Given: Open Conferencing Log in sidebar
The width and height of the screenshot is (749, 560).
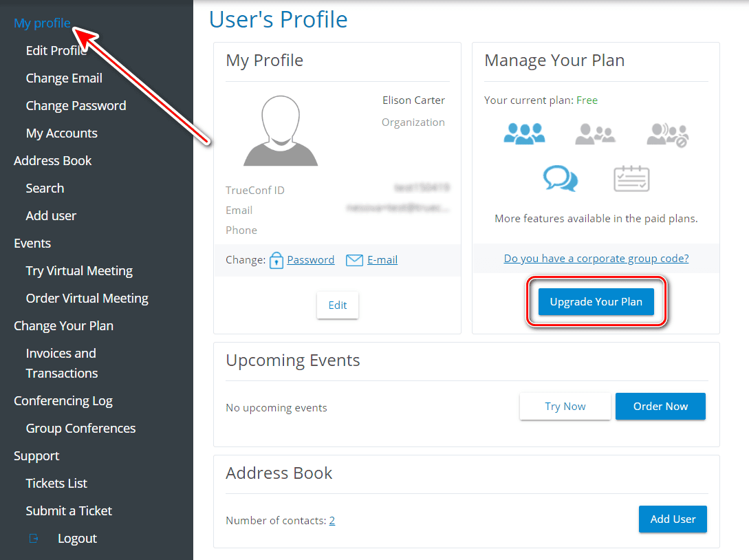Looking at the screenshot, I should [63, 401].
